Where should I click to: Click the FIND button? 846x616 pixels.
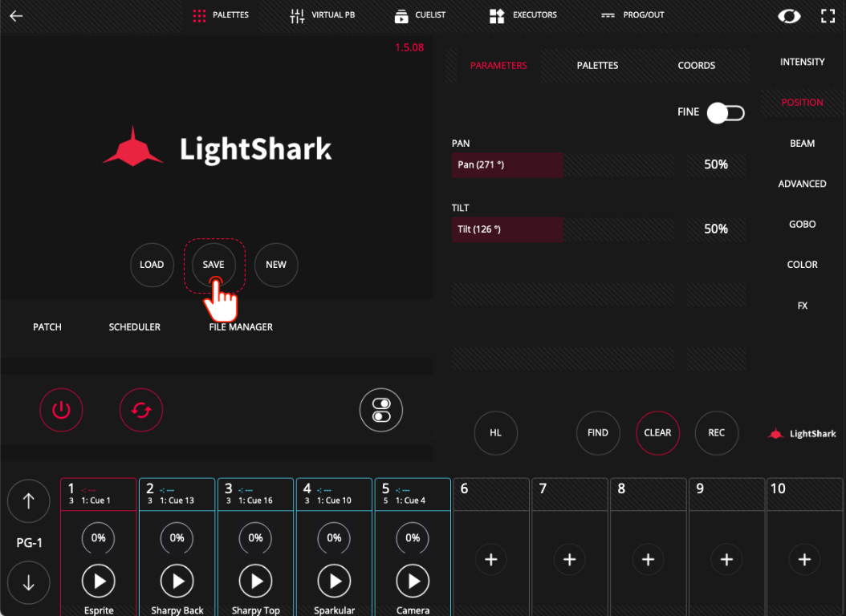pyautogui.click(x=598, y=433)
